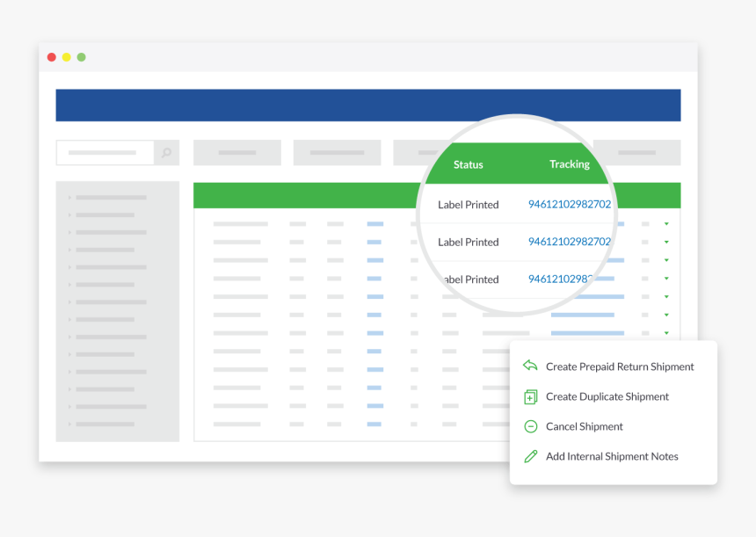Select the top item in the left sidebar
The image size is (756, 537).
pos(110,198)
